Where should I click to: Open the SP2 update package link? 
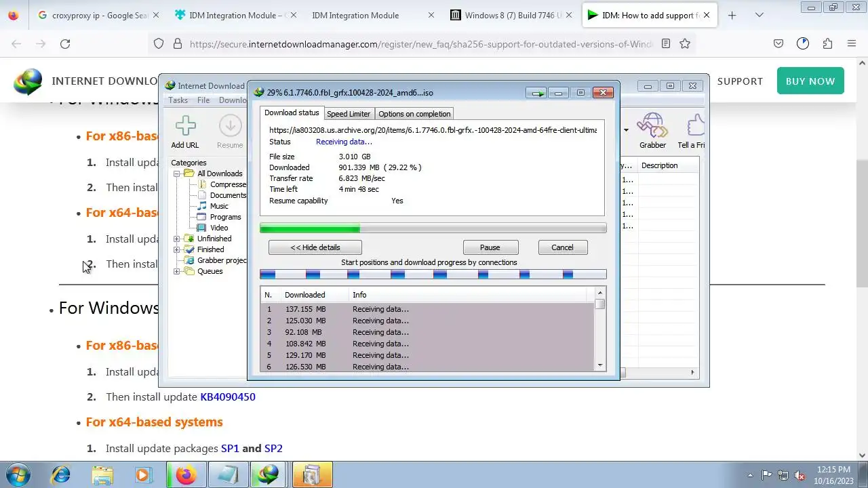point(273,448)
